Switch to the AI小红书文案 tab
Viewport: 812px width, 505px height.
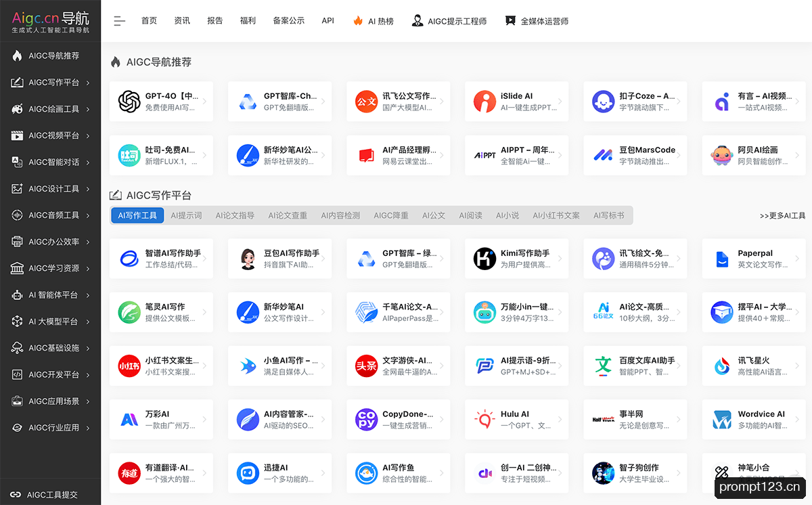pos(556,215)
